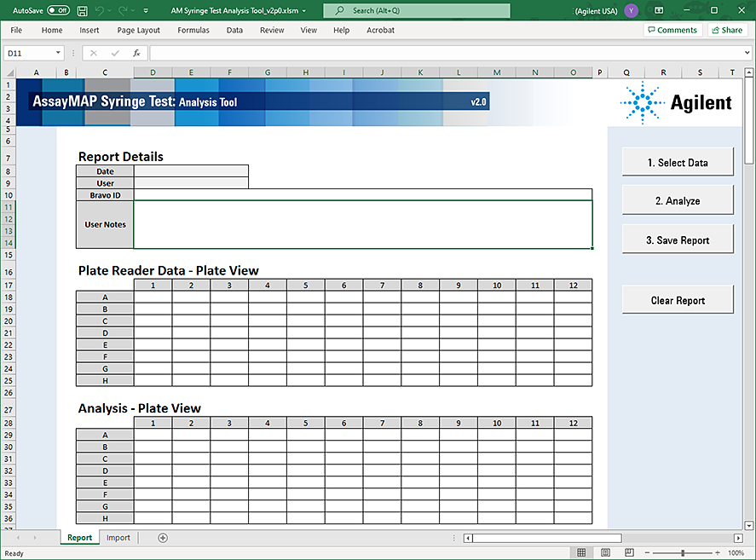Open the Page Layout ribbon tab
The width and height of the screenshot is (756, 560).
tap(138, 30)
